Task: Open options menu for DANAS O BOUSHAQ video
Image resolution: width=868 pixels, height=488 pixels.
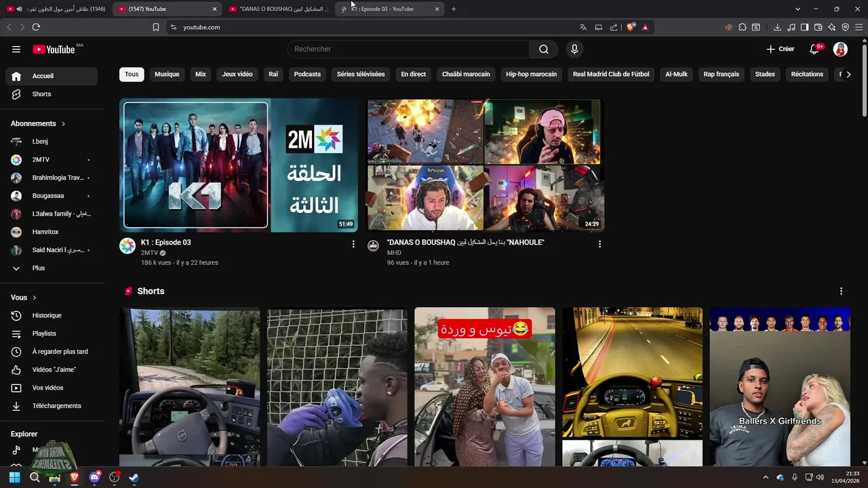Action: pyautogui.click(x=599, y=244)
